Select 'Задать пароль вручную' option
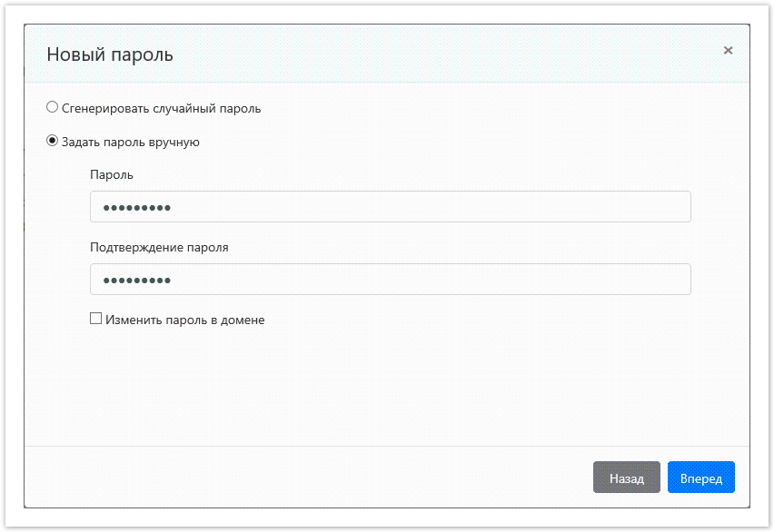 coord(52,142)
